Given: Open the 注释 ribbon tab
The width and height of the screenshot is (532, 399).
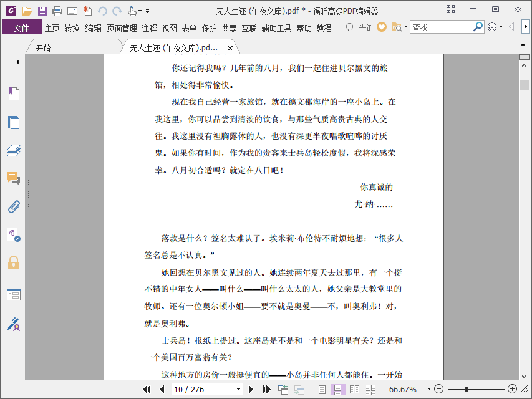Looking at the screenshot, I should pos(150,28).
